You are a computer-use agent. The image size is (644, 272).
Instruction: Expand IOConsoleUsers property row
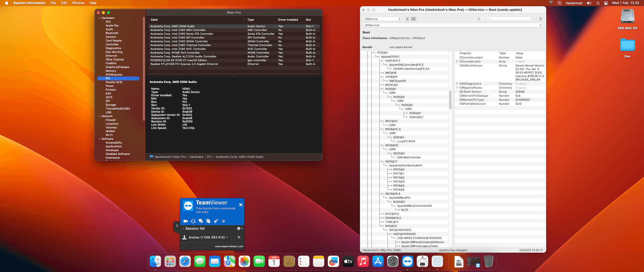coord(457,61)
